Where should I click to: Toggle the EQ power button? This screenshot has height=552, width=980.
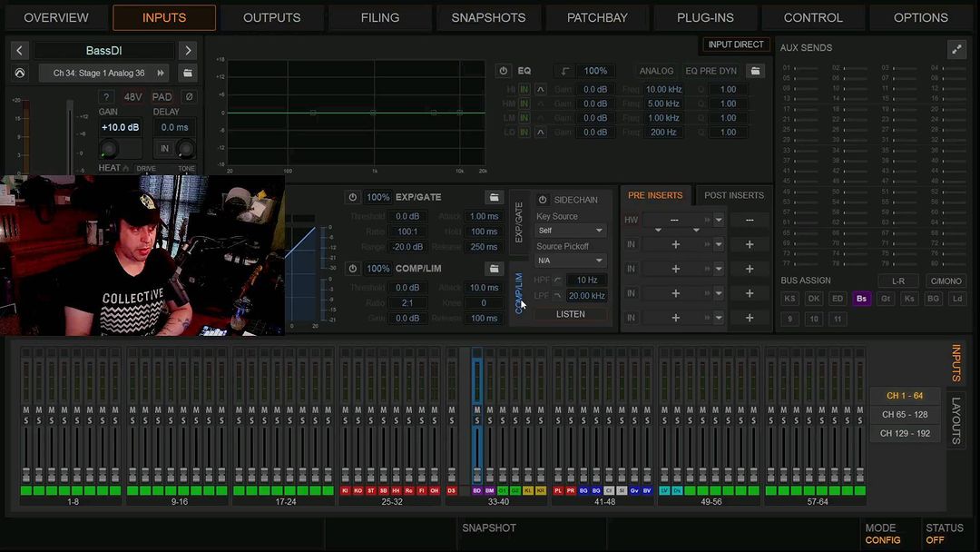[504, 71]
